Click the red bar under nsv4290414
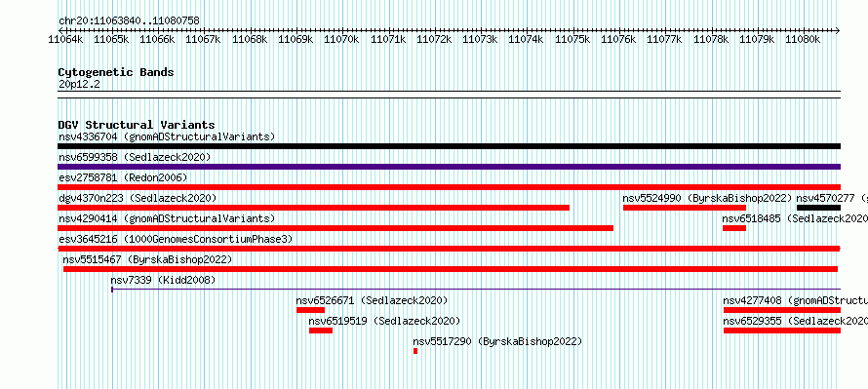 (335, 228)
